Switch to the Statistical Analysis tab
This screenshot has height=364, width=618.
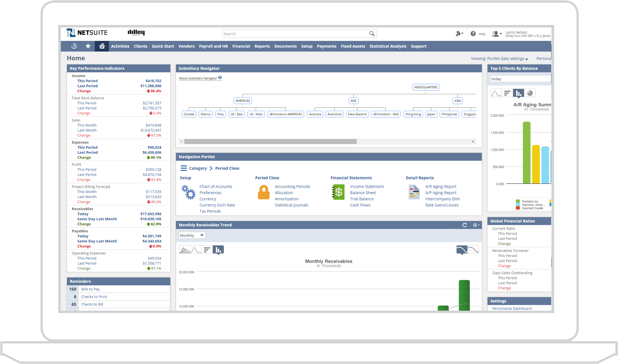click(388, 46)
